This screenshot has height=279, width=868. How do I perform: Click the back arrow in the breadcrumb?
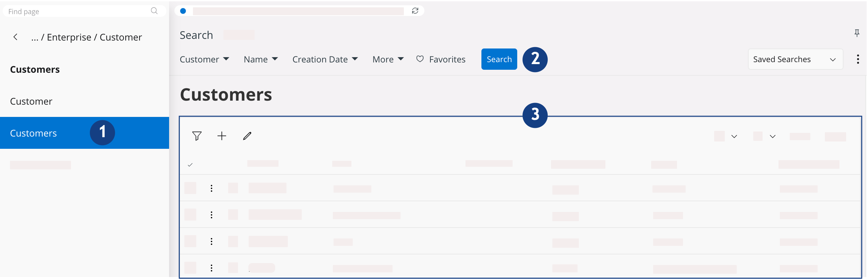pos(16,37)
